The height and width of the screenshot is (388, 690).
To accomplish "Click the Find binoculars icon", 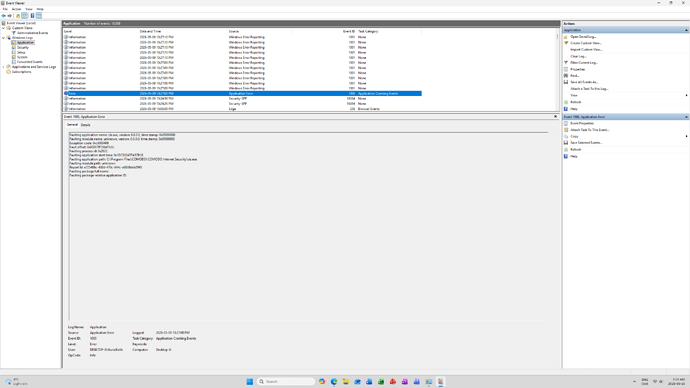I will click(566, 76).
